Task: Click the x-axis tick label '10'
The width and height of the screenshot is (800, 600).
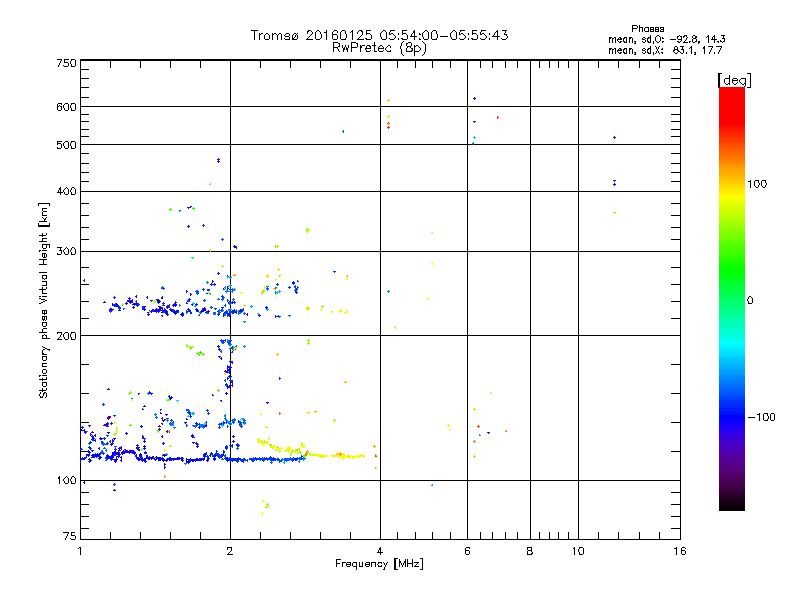Action: [x=578, y=551]
